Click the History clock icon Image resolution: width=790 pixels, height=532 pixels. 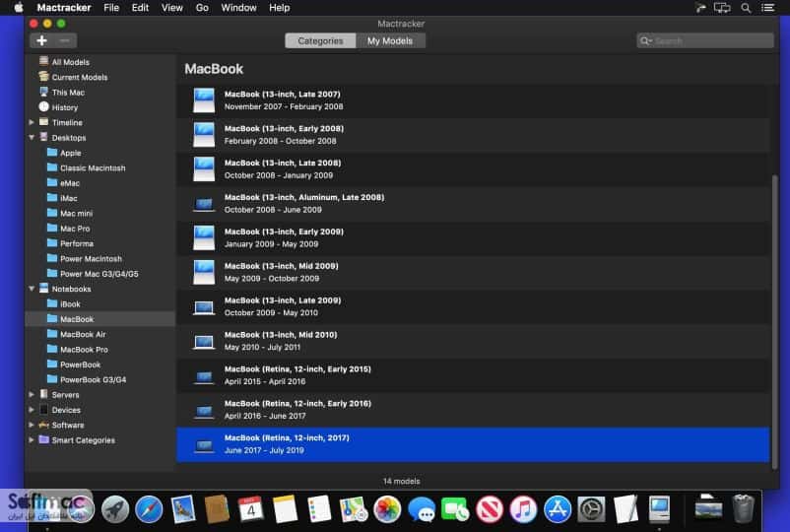click(43, 106)
